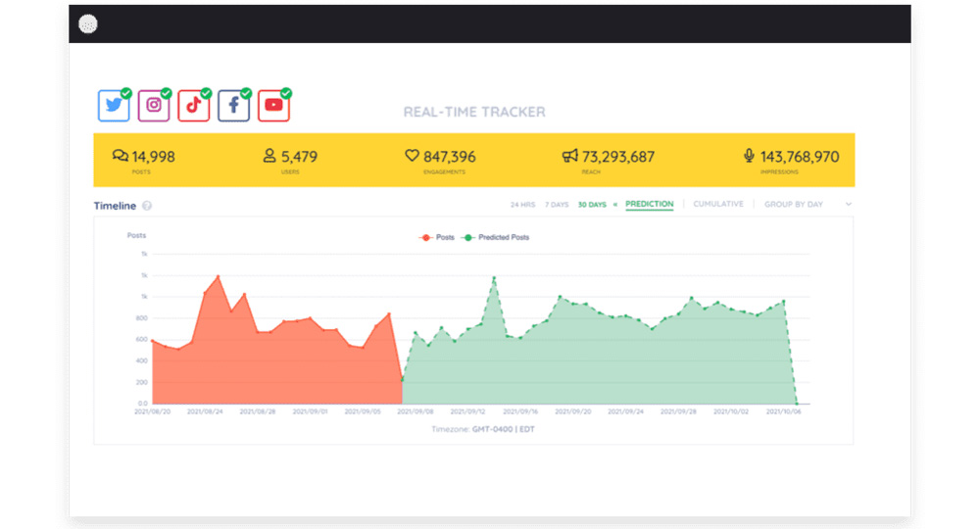Screen dimensions: 980x529
Task: Click the Timeline help question-mark icon
Action: [x=147, y=206]
